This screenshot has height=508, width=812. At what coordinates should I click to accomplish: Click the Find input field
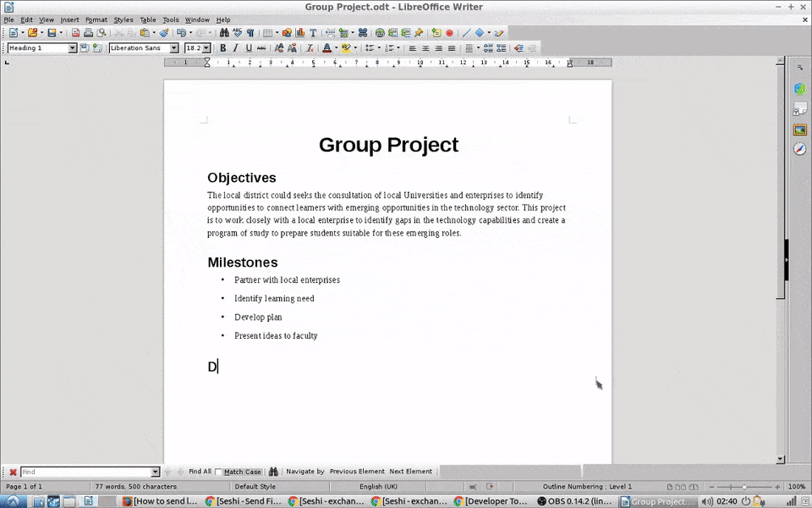85,472
